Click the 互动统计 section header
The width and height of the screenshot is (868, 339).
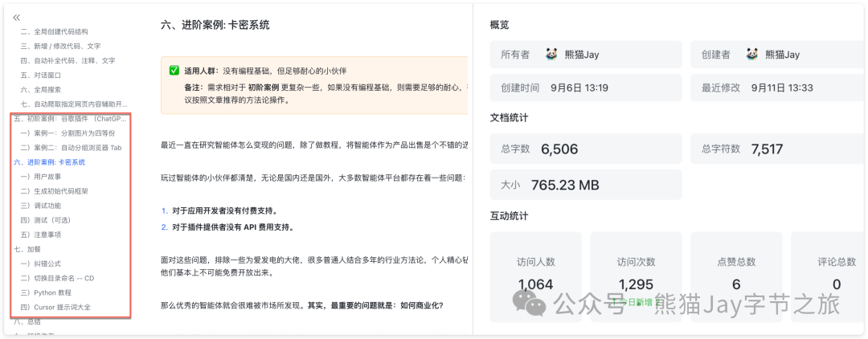[509, 215]
